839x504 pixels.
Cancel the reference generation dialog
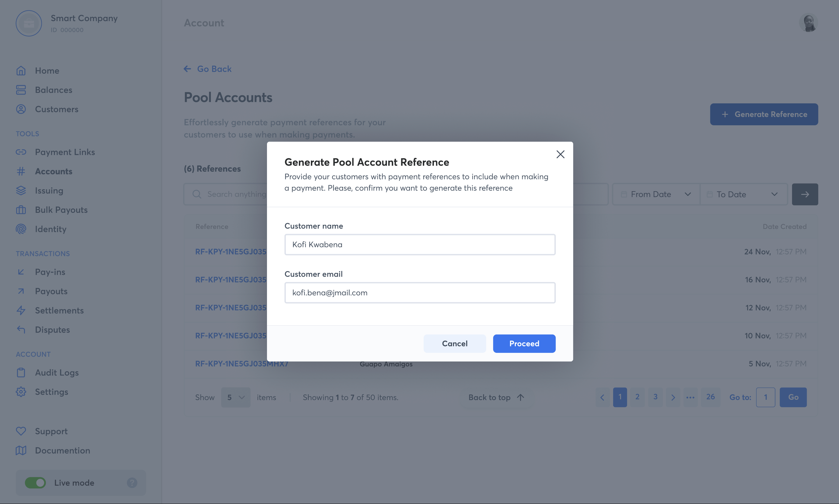pos(455,343)
